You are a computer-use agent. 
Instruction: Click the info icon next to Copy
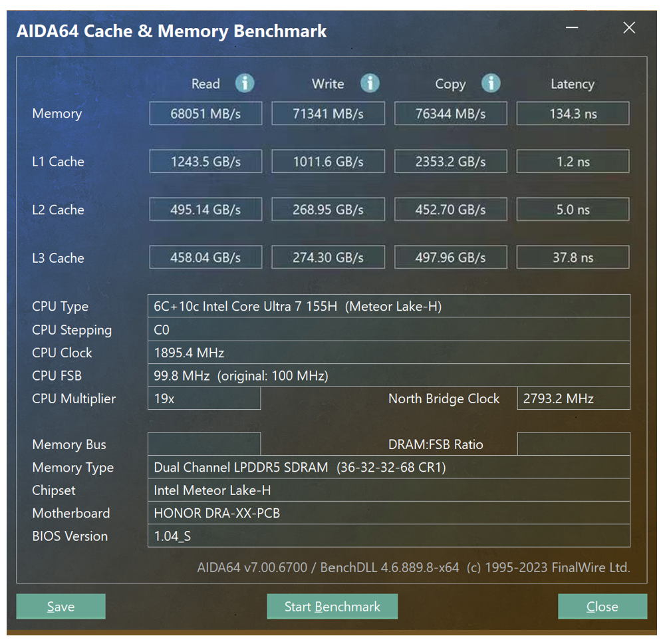[491, 83]
